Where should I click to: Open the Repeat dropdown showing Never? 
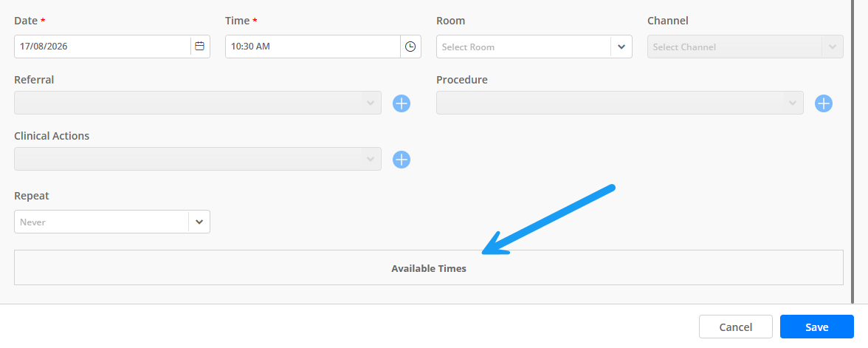(112, 222)
